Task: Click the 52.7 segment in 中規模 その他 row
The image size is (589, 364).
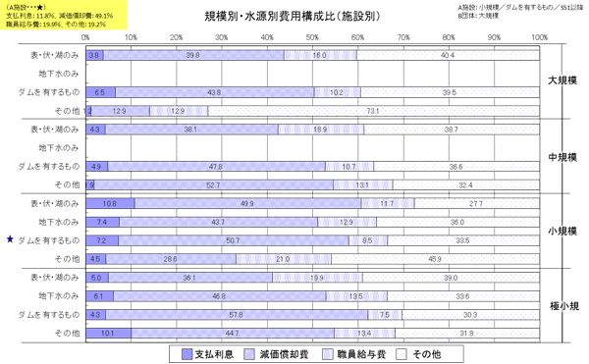Action: click(214, 185)
